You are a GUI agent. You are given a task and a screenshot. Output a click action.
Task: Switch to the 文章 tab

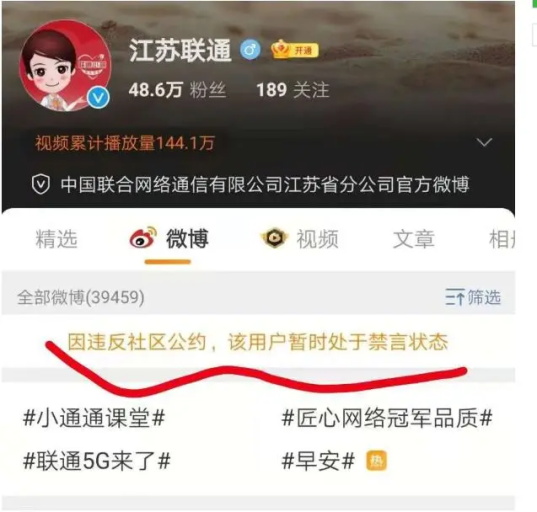414,239
